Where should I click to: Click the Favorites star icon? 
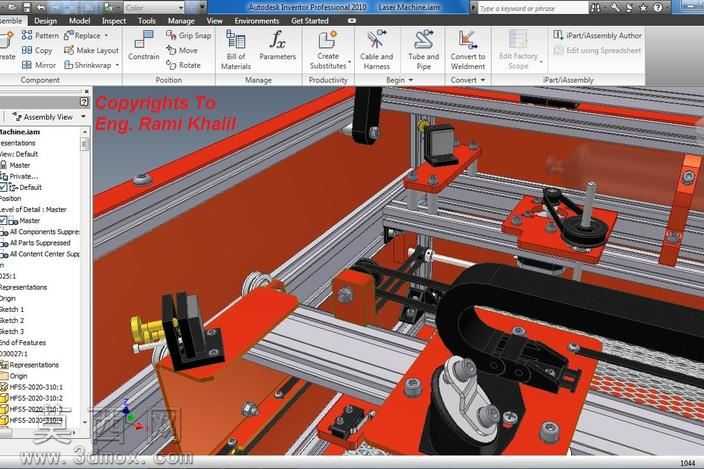[643, 8]
